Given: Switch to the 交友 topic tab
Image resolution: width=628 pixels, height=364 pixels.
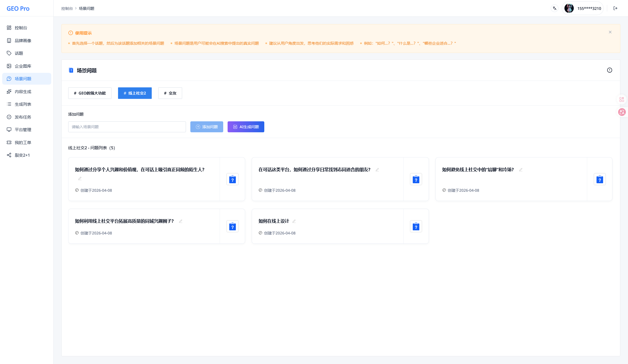Looking at the screenshot, I should pos(170,93).
